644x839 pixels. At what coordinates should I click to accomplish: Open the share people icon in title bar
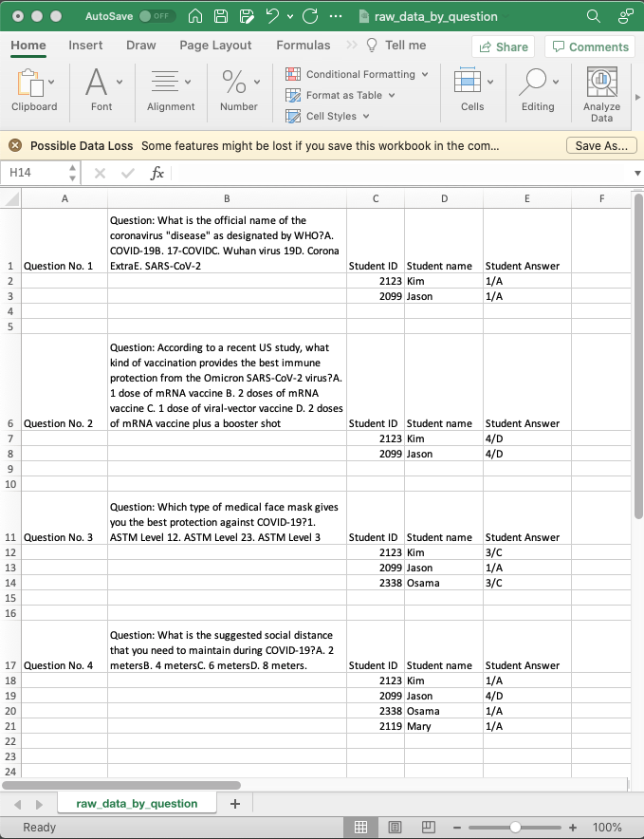tap(625, 16)
